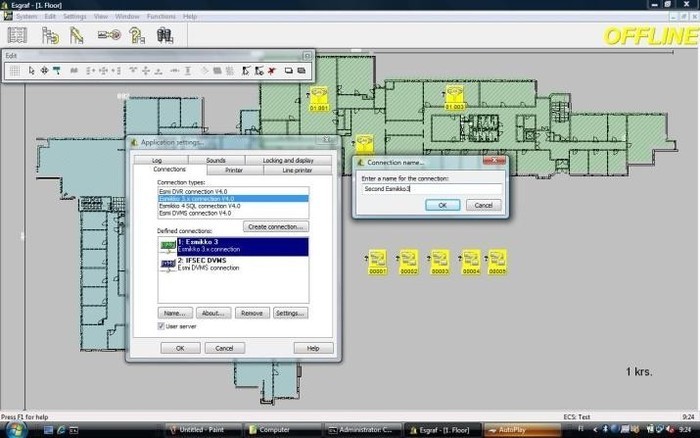This screenshot has width=700, height=438.
Task: Click the yellow question mark toolbar icon
Action: tap(136, 35)
